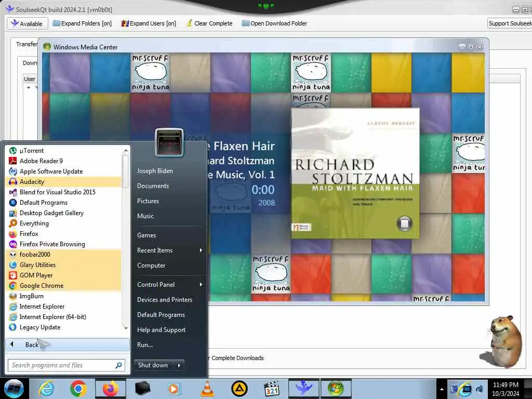Select the Richard Stoltzman album cover

pos(355,173)
